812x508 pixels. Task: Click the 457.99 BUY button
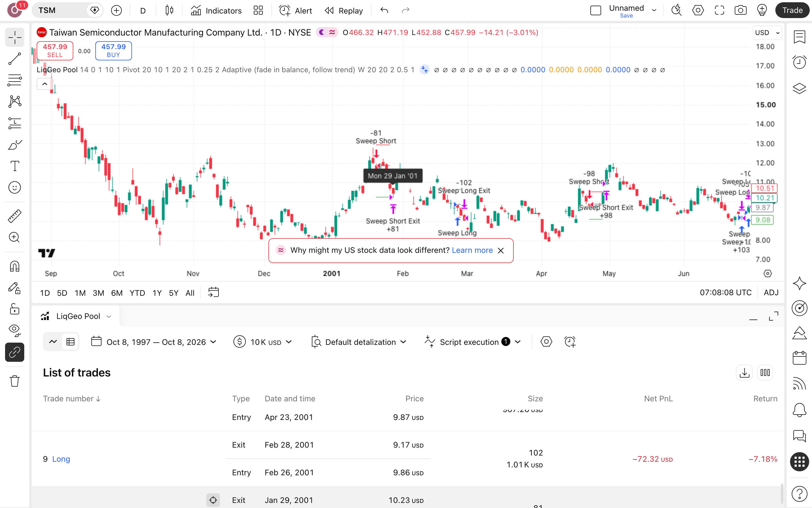[113, 51]
